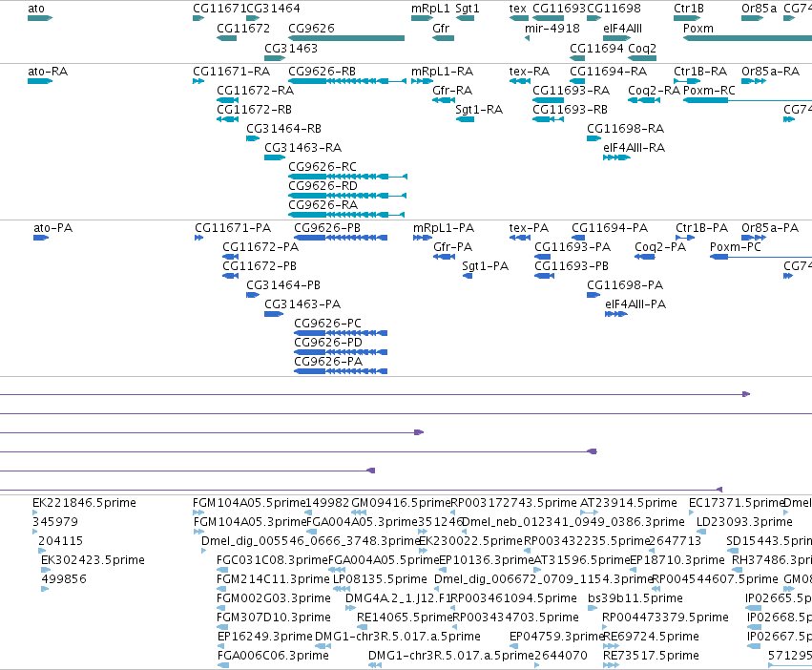812x670 pixels.
Task: Click the EK221846.5prime feature label
Action: tap(84, 503)
